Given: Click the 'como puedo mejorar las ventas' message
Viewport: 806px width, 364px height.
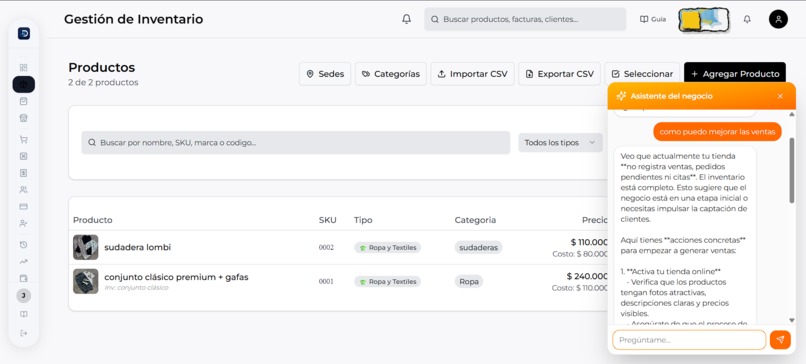Looking at the screenshot, I should (x=717, y=132).
